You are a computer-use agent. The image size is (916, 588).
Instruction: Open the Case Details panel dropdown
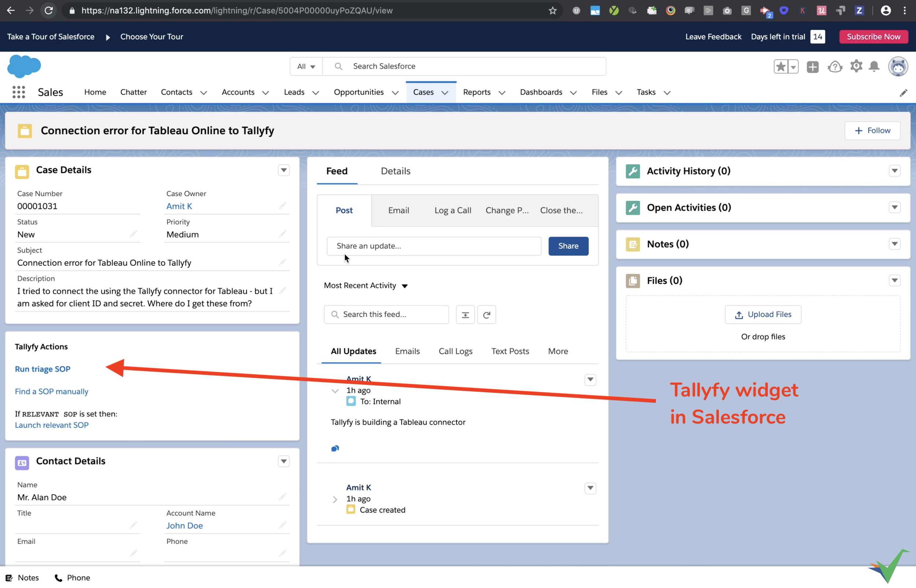pos(284,170)
